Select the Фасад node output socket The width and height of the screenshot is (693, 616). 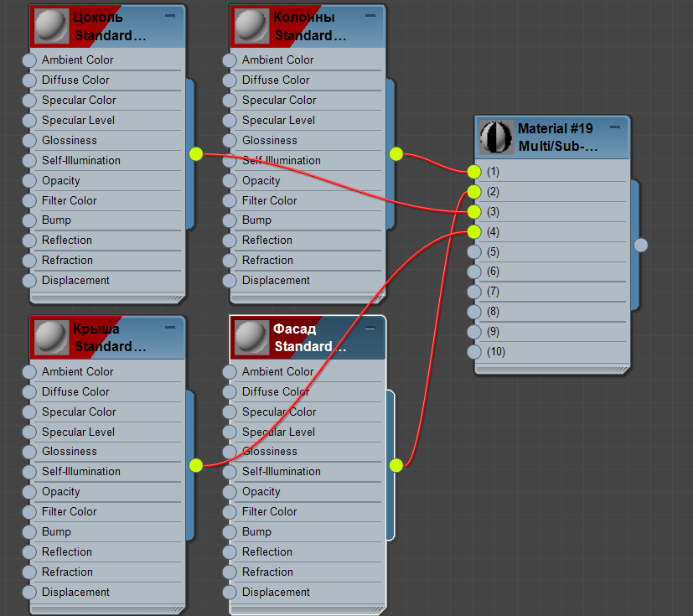pos(396,465)
